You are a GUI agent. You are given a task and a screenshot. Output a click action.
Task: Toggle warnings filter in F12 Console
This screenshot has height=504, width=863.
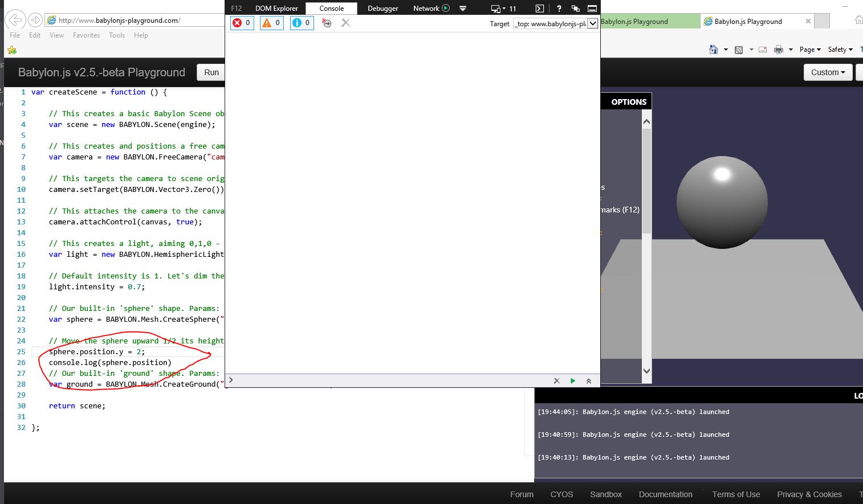(271, 23)
